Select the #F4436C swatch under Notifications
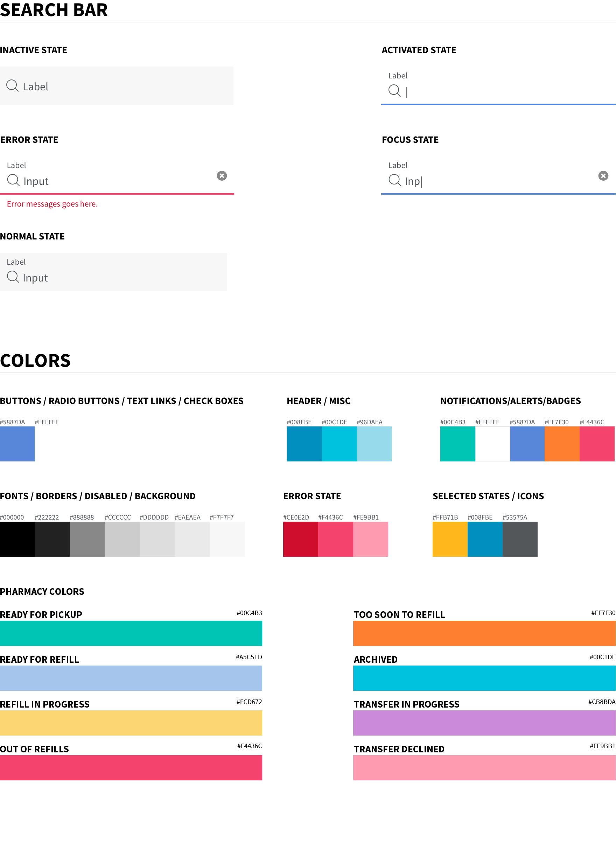 pos(597,444)
